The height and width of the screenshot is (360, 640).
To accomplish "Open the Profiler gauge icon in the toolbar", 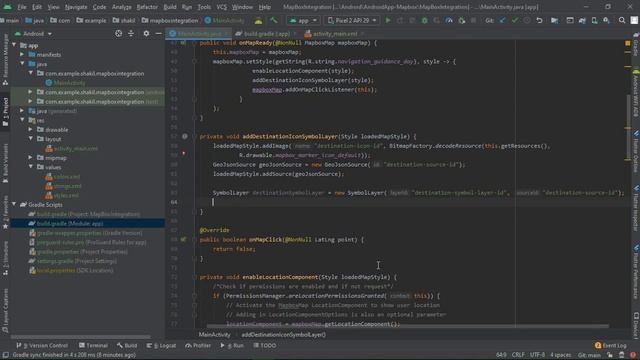I will coord(449,20).
